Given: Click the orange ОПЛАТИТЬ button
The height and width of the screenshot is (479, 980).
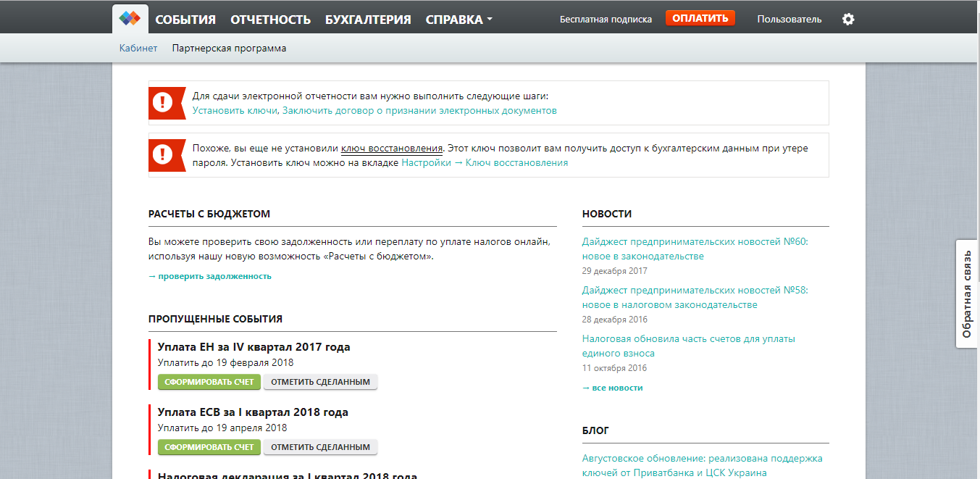Looking at the screenshot, I should click(700, 18).
